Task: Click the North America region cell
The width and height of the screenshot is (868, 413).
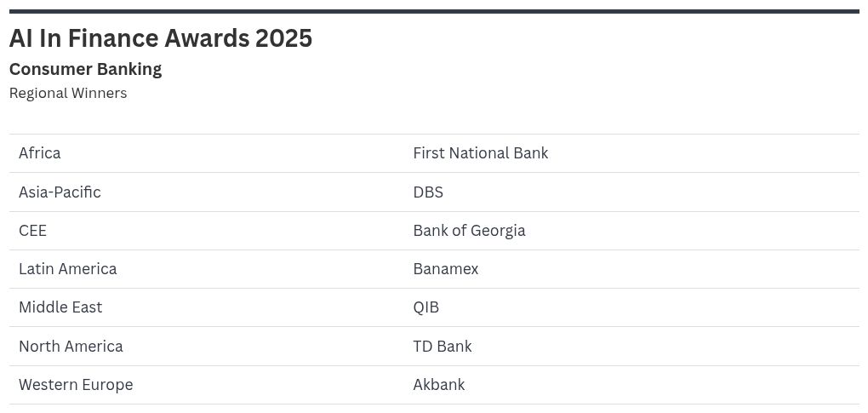Action: [x=71, y=347]
